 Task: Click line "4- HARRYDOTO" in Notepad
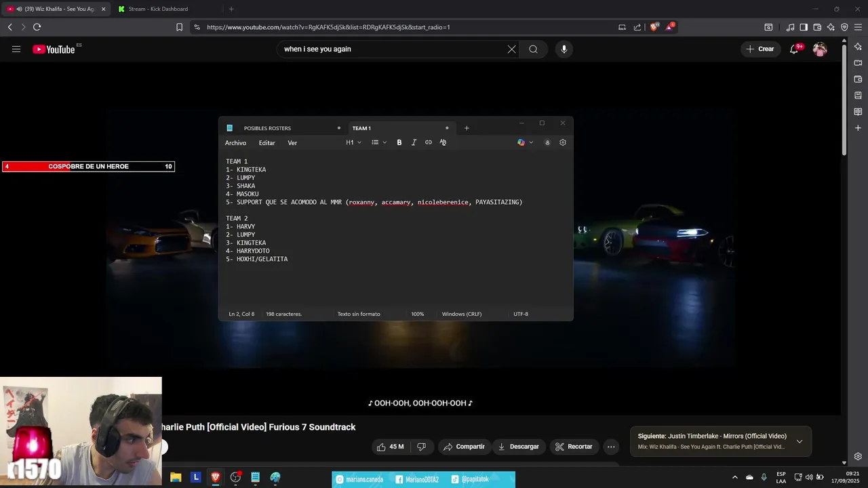[248, 251]
